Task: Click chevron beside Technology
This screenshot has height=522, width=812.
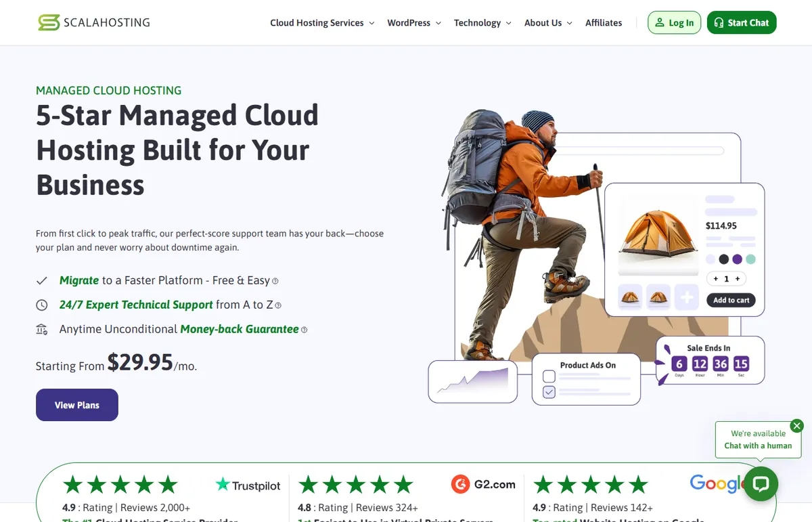Action: [508, 23]
